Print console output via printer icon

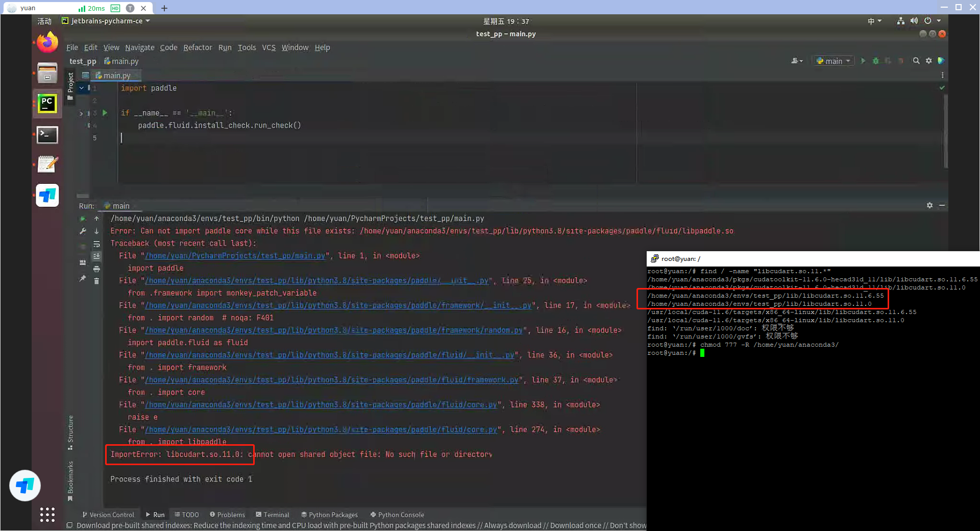coord(97,270)
